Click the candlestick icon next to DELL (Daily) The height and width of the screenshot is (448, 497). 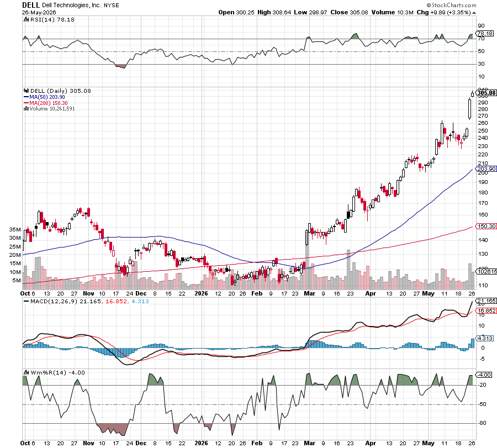[27, 91]
